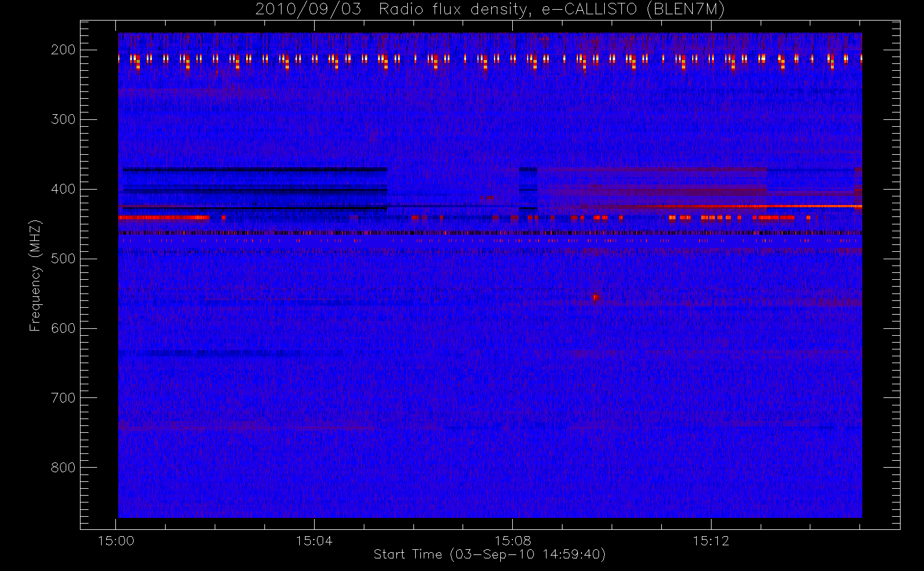Click the 'Start Time (03-Sep-10 14:59:40)' axis label
This screenshot has width=924, height=571.
coord(489,554)
